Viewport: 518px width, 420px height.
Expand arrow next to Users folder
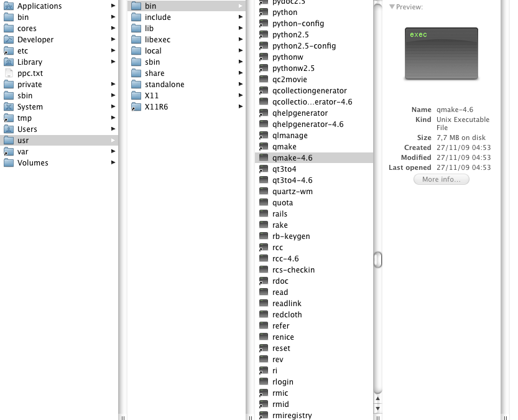pos(113,129)
